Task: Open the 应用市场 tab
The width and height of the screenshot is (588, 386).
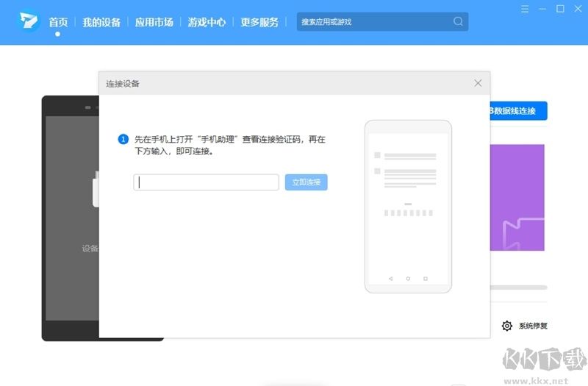Action: pyautogui.click(x=154, y=22)
